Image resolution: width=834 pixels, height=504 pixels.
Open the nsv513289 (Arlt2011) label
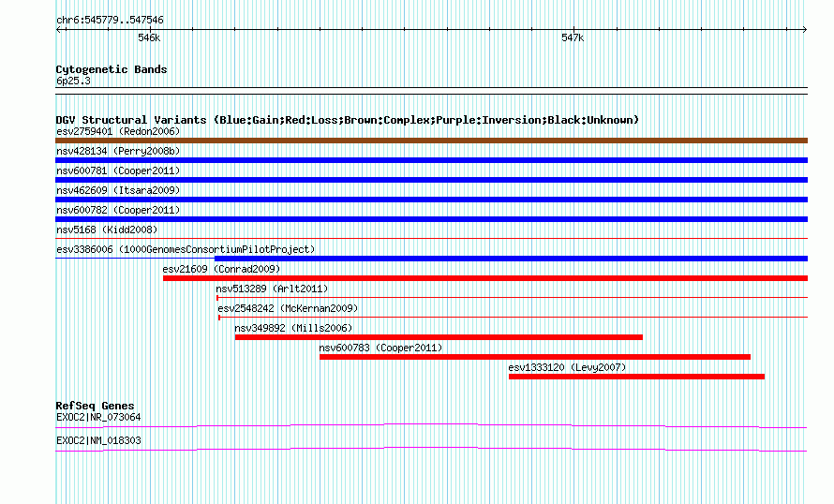[x=272, y=289]
